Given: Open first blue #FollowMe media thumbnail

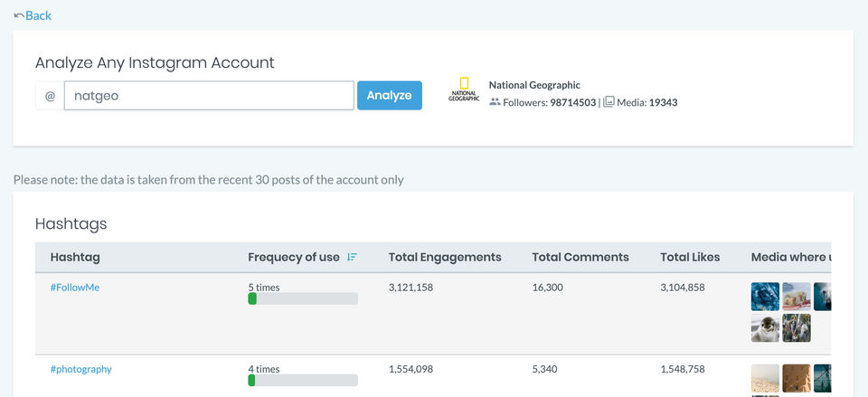Looking at the screenshot, I should tap(765, 297).
